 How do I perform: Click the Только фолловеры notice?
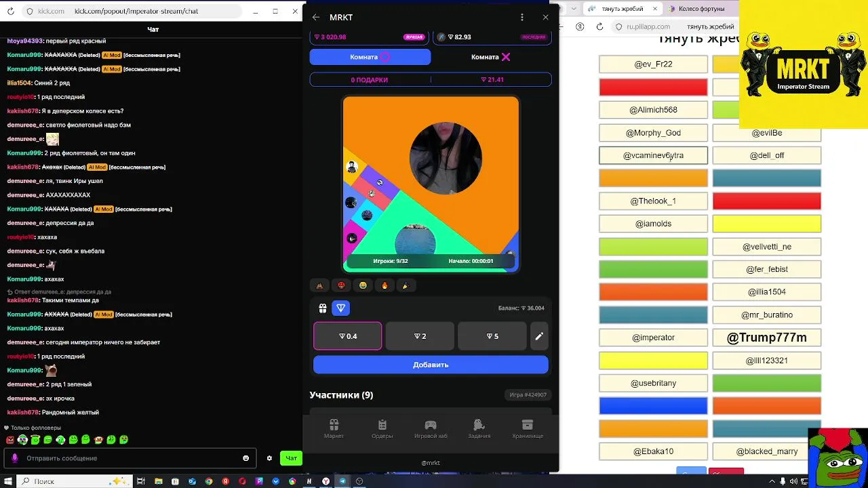33,428
